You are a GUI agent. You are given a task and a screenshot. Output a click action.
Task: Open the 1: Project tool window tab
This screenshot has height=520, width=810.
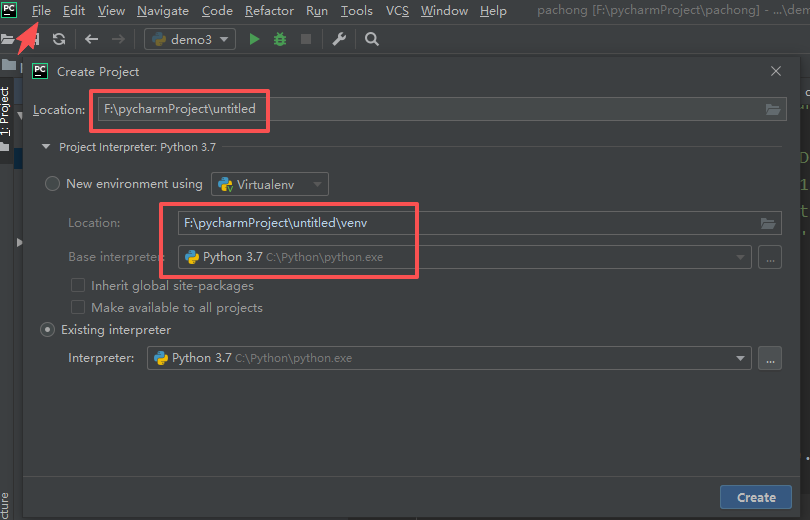point(5,111)
